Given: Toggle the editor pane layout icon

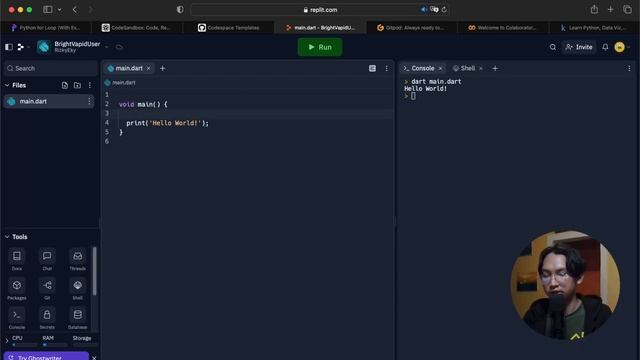Looking at the screenshot, I should pos(372,68).
